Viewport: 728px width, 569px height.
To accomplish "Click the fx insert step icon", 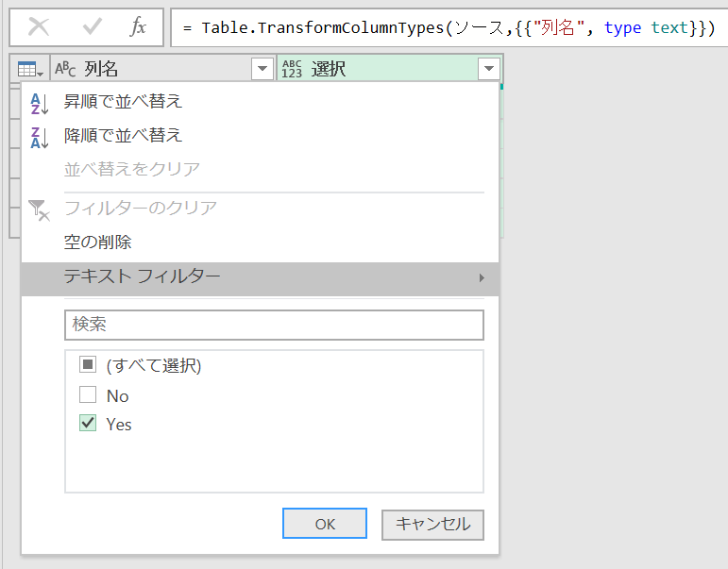I will 138,26.
